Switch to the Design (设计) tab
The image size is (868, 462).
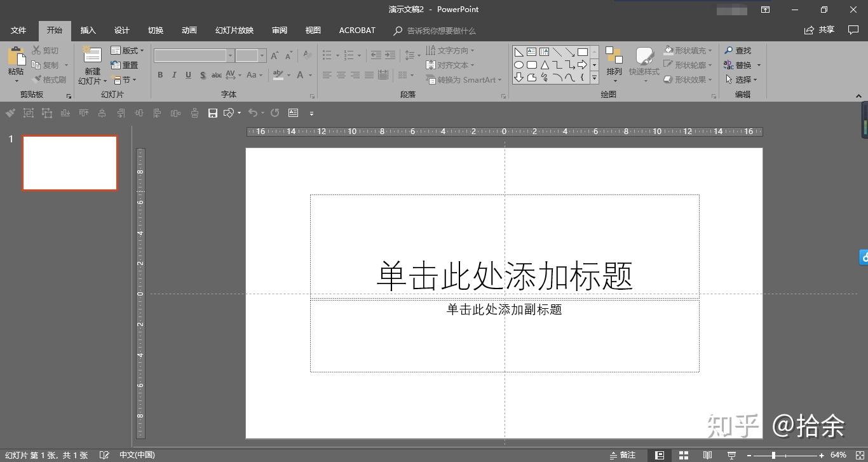[x=121, y=31]
